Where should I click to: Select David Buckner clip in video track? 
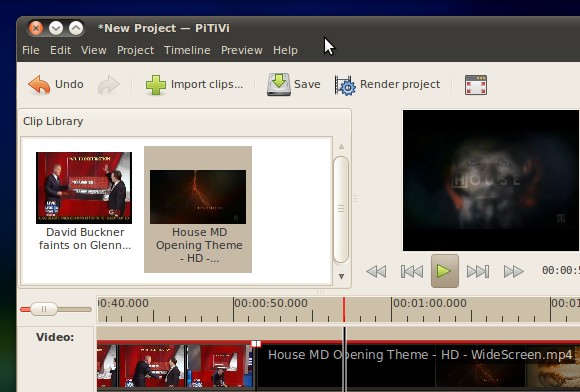(x=176, y=365)
